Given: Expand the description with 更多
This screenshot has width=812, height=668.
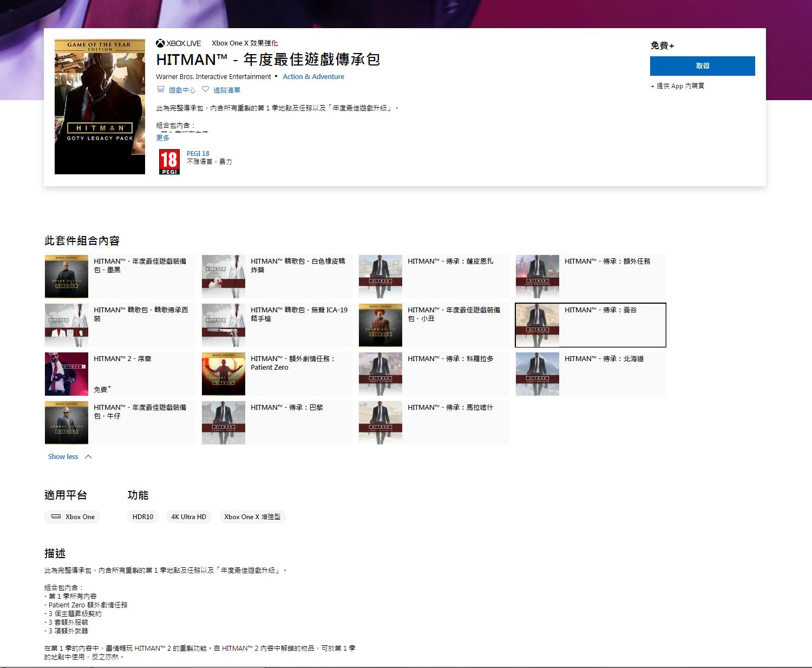Looking at the screenshot, I should point(163,138).
